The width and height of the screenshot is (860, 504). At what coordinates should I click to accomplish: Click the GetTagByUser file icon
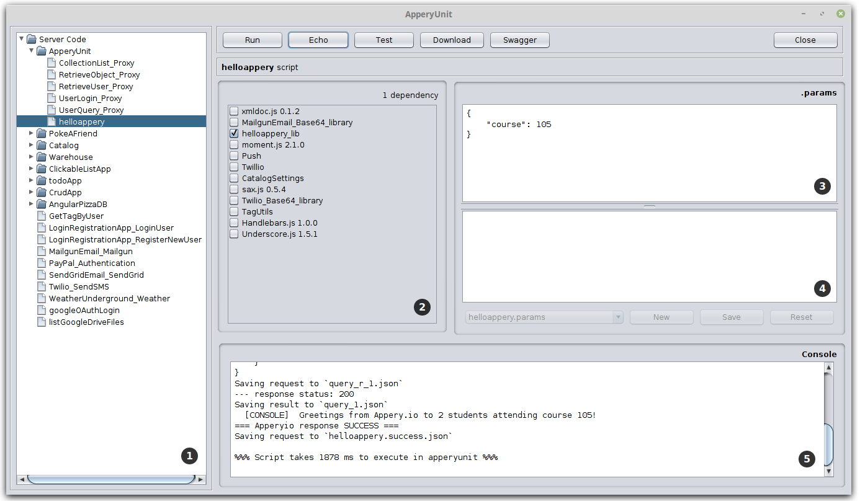coord(42,216)
